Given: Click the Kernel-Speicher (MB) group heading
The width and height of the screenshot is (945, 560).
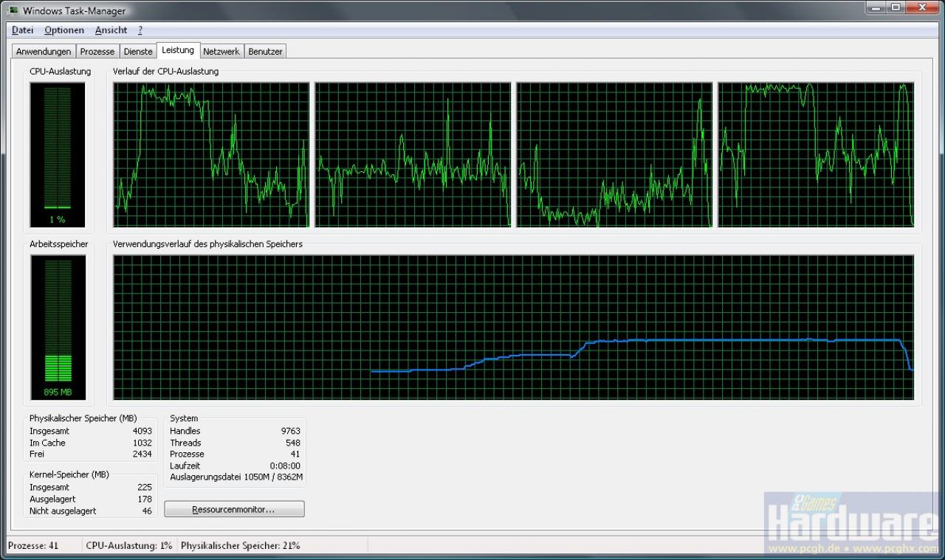Looking at the screenshot, I should 69,474.
